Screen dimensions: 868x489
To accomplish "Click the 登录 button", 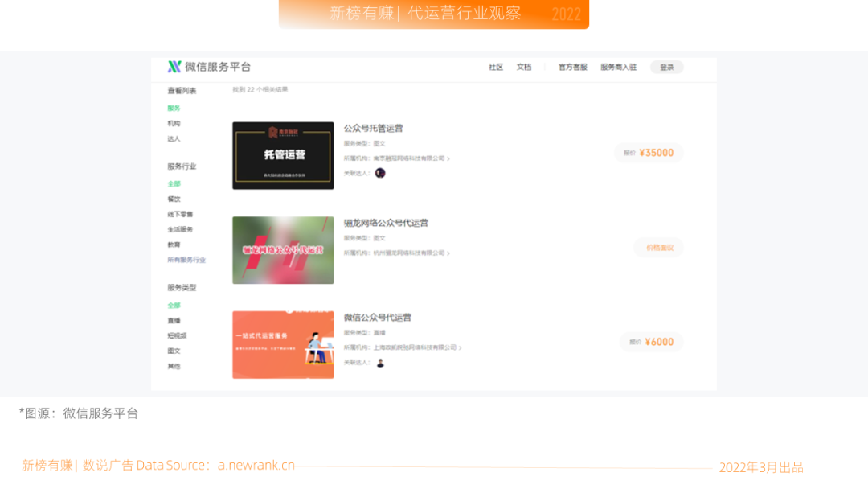I will click(665, 67).
